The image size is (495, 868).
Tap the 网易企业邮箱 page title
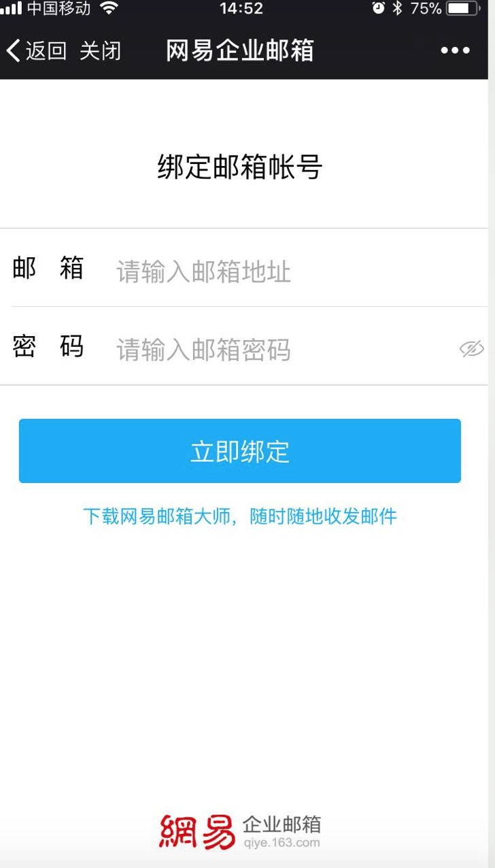[x=239, y=51]
